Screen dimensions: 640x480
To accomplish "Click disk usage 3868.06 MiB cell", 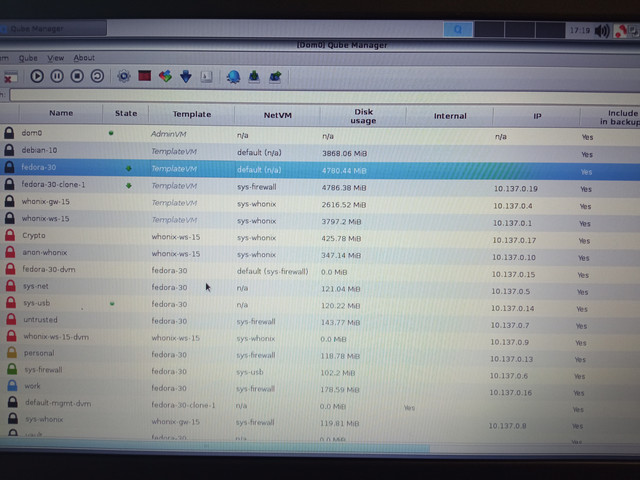I will click(344, 153).
